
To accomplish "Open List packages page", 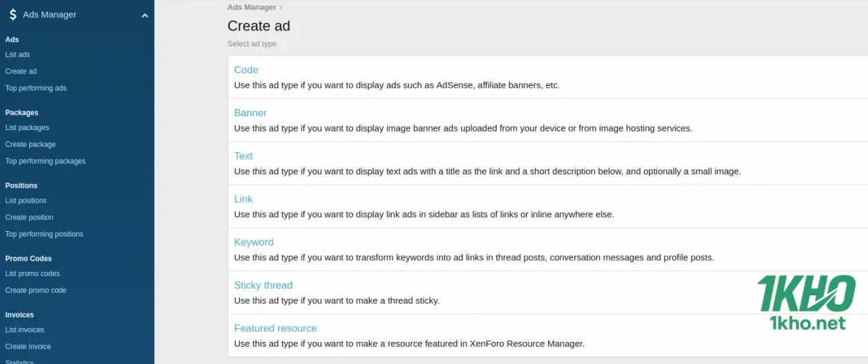I will click(x=27, y=127).
